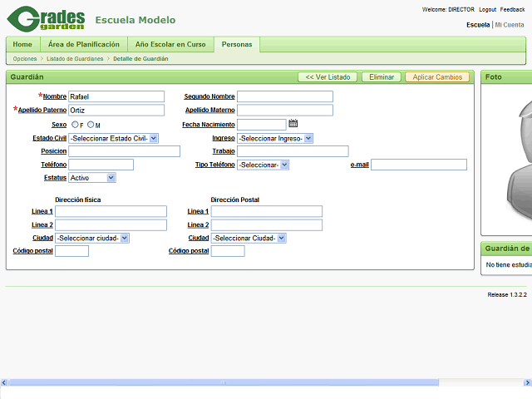Switch to the Home tab
The width and height of the screenshot is (532, 399).
pyautogui.click(x=22, y=44)
